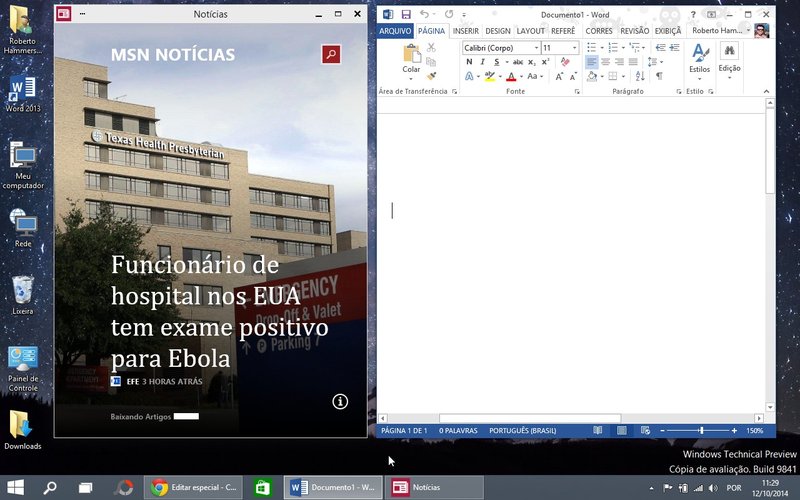Open Roberto Ham... account dropdown
The height and width of the screenshot is (500, 800).
[x=721, y=31]
